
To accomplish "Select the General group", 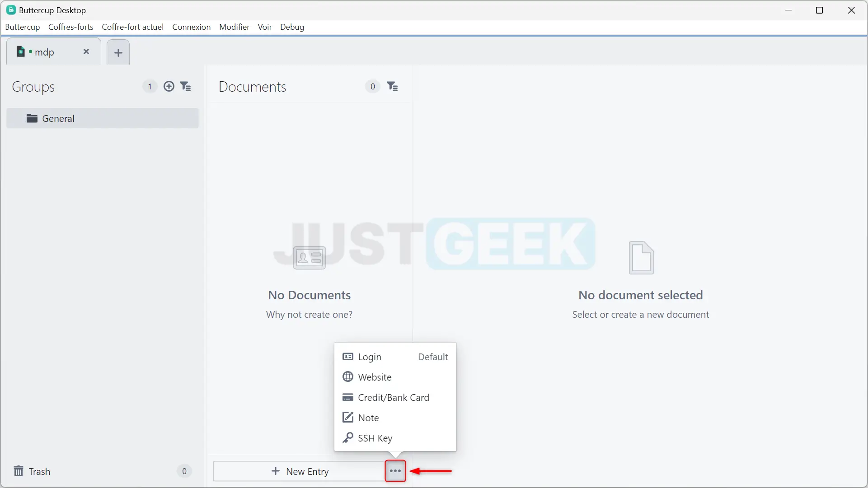I will (103, 118).
